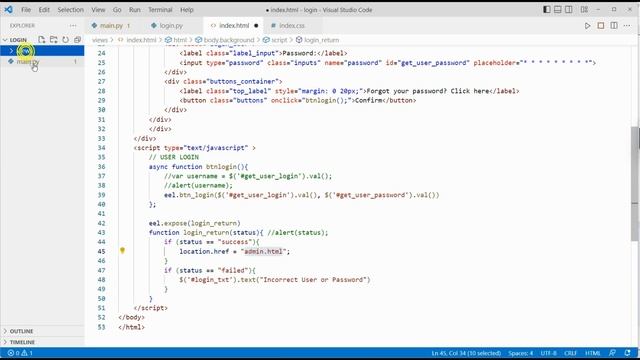Change indentation via Spaces: 4
The height and width of the screenshot is (360, 640).
(520, 353)
